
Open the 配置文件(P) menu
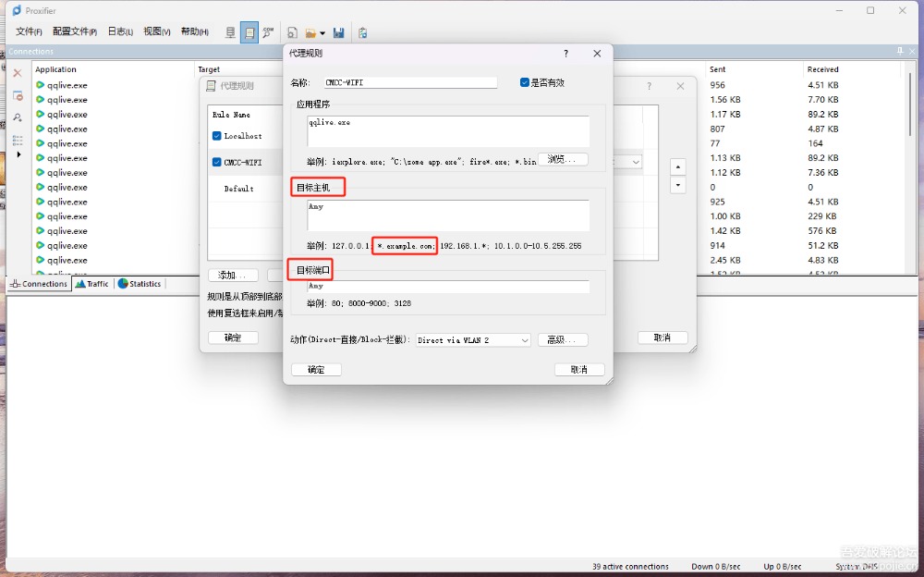pyautogui.click(x=74, y=31)
